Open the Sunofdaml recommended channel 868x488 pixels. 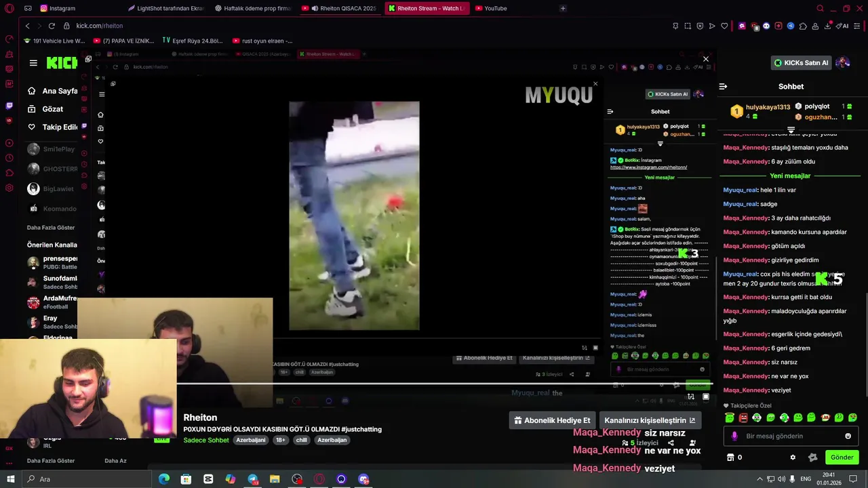pyautogui.click(x=52, y=282)
